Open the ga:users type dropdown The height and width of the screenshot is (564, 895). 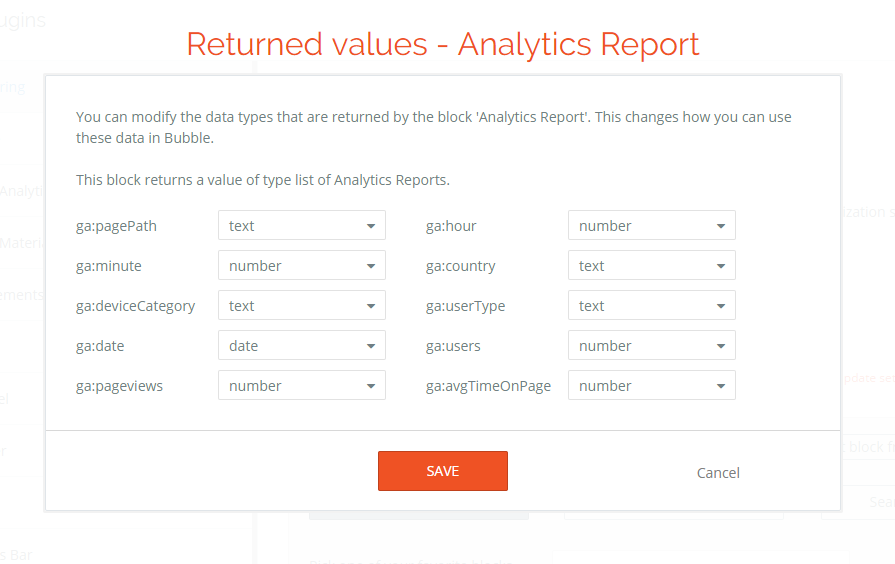(650, 346)
